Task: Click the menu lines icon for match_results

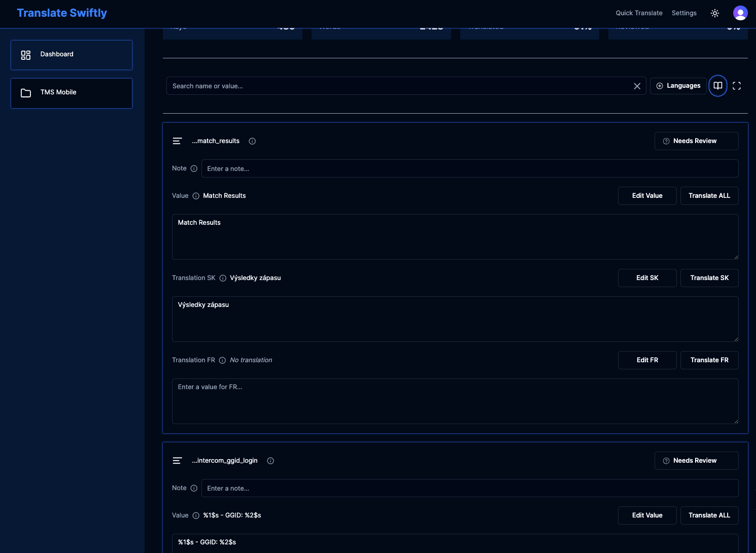Action: (x=177, y=141)
